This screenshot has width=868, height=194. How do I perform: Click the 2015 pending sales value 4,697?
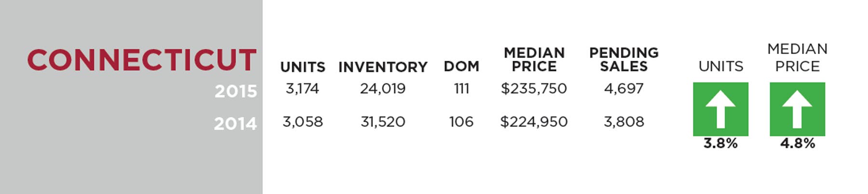[624, 89]
